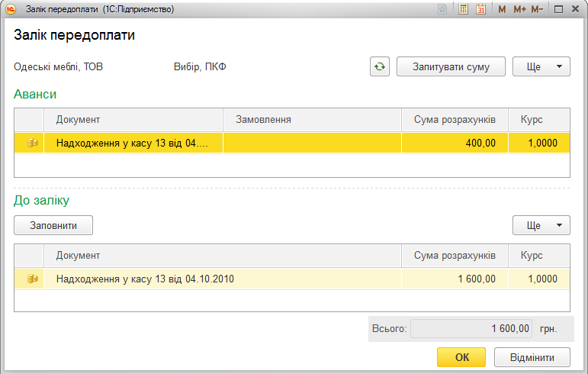Viewport: 588px width, 374px height.
Task: Click Курс column header in До заліку table
Action: pyautogui.click(x=539, y=256)
